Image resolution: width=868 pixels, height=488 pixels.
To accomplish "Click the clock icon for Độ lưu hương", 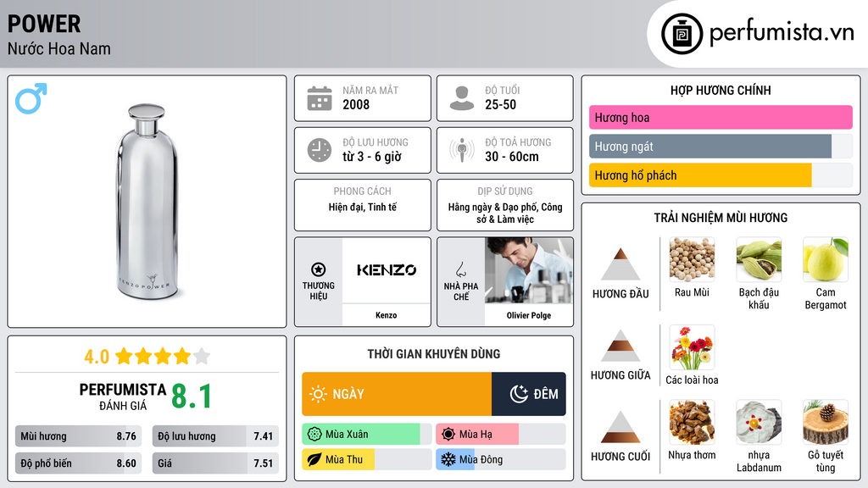I will click(x=320, y=150).
